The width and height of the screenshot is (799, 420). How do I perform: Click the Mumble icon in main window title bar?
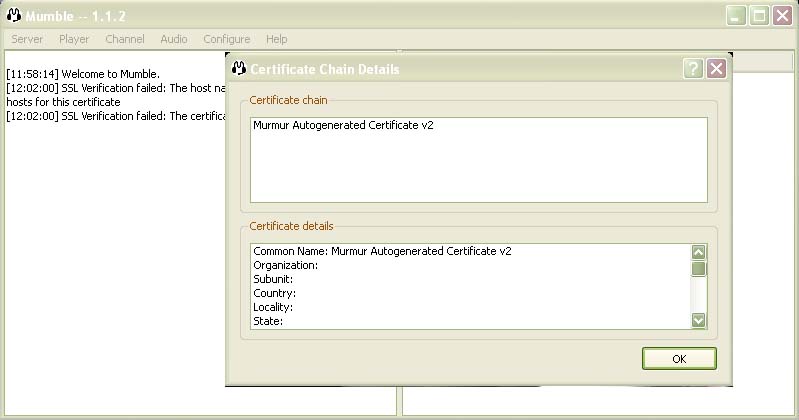14,15
